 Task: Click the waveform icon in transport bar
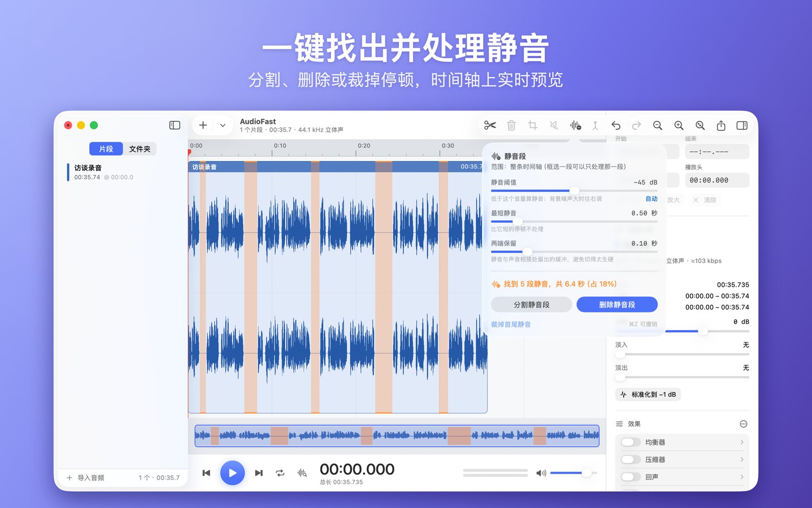(x=302, y=473)
